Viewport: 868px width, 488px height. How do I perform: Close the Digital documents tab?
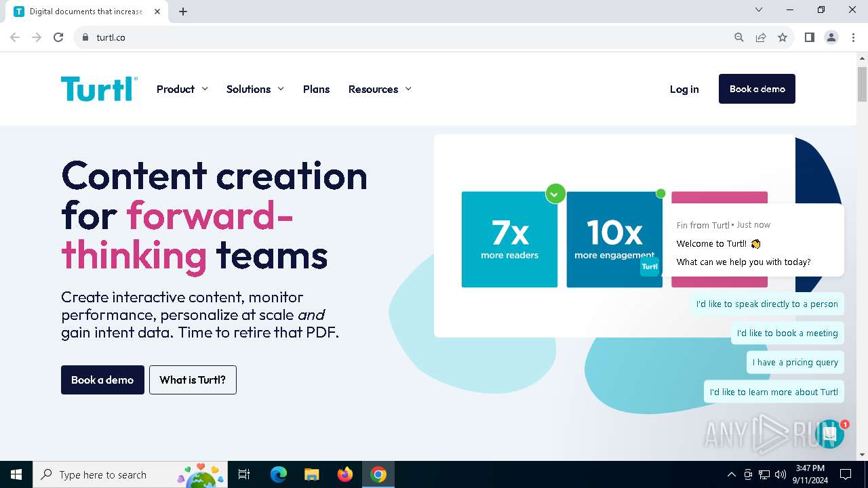(x=157, y=12)
